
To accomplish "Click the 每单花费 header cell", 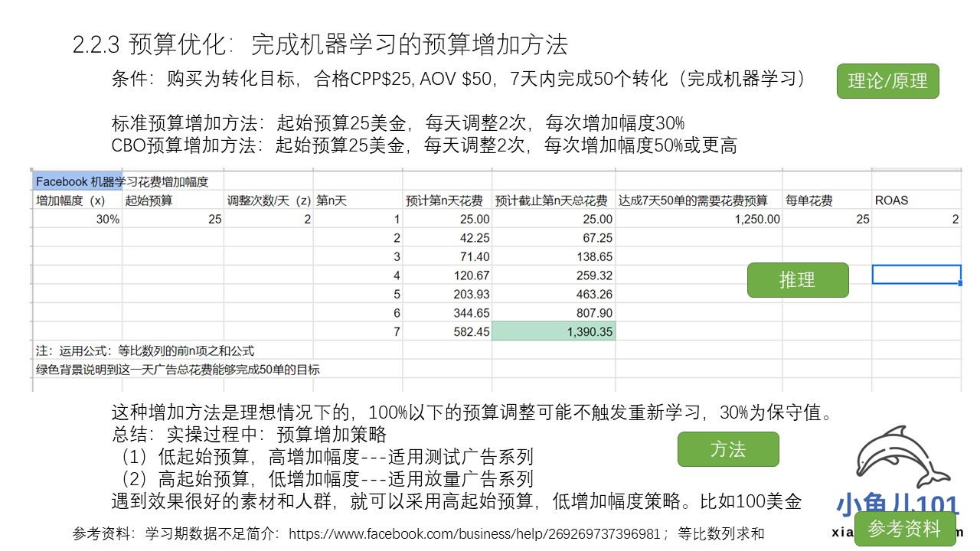I will pyautogui.click(x=826, y=201).
